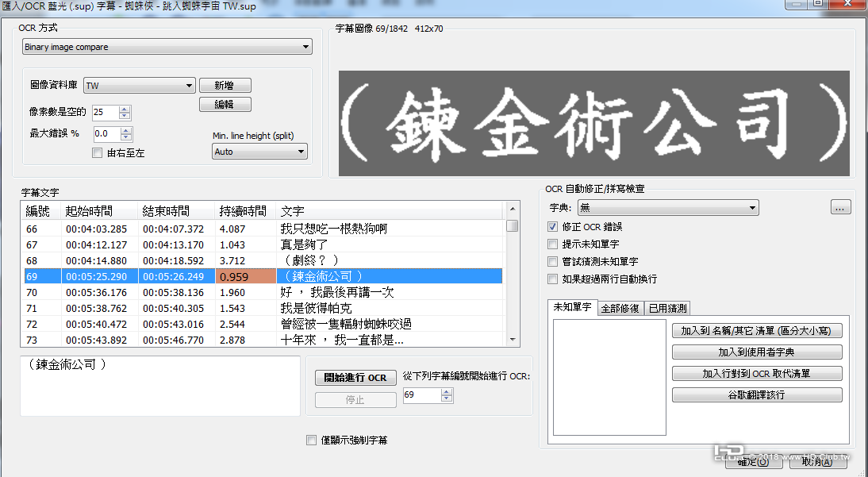This screenshot has height=477, width=868.
Task: Click the 最大錯誤 % field showing 0.0
Action: coord(107,134)
